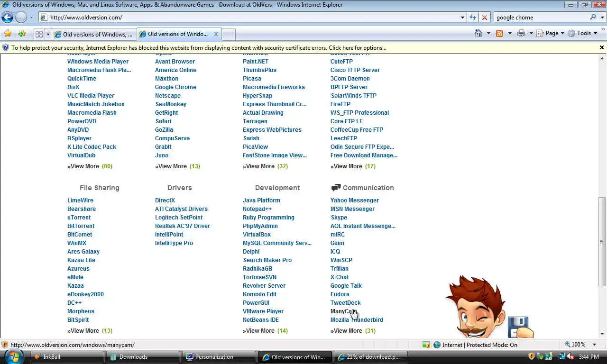Image resolution: width=607 pixels, height=364 pixels.
Task: Click the floppy disk mascot image
Action: [518, 326]
